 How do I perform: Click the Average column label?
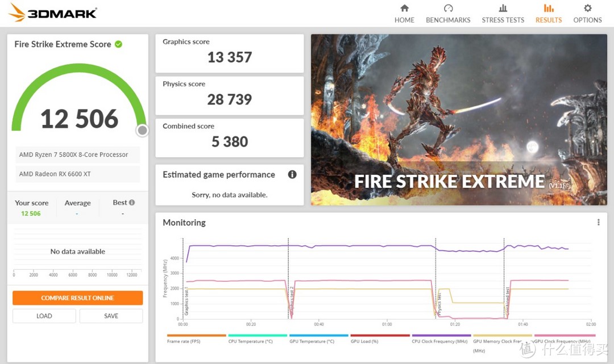[x=77, y=203]
